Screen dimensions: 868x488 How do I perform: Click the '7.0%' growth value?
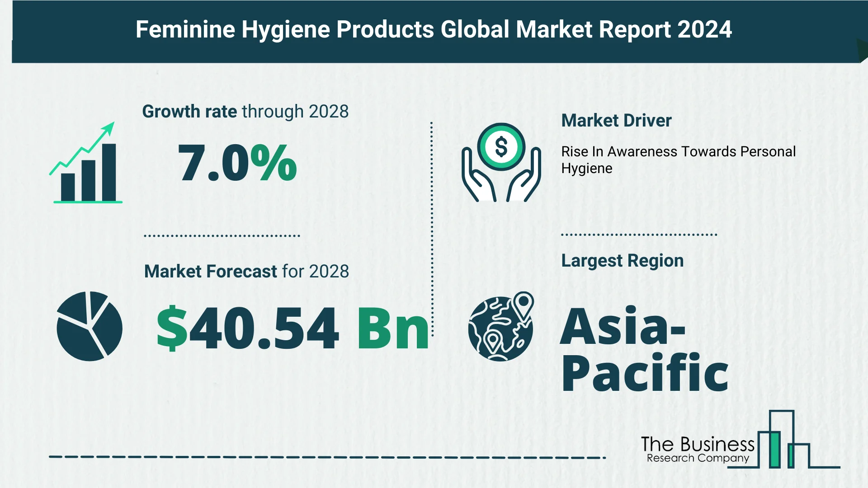click(x=237, y=163)
